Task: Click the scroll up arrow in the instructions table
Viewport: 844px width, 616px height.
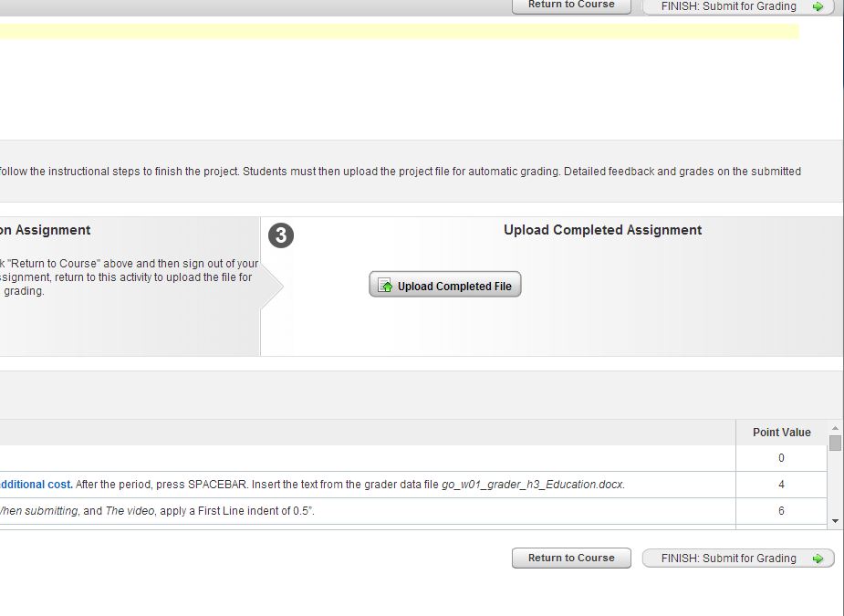Action: click(x=835, y=429)
